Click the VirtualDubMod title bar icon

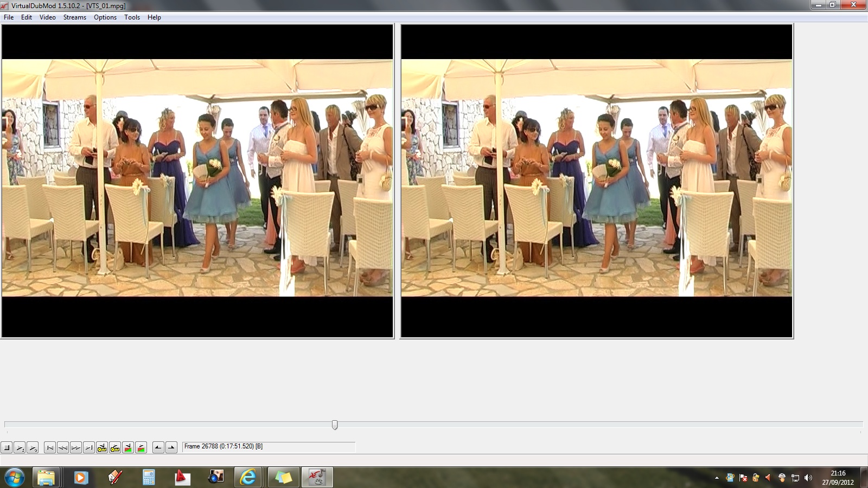point(5,5)
